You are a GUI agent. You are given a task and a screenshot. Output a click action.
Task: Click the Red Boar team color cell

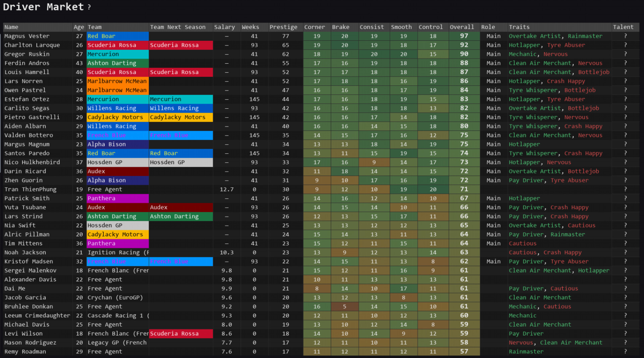pos(117,36)
